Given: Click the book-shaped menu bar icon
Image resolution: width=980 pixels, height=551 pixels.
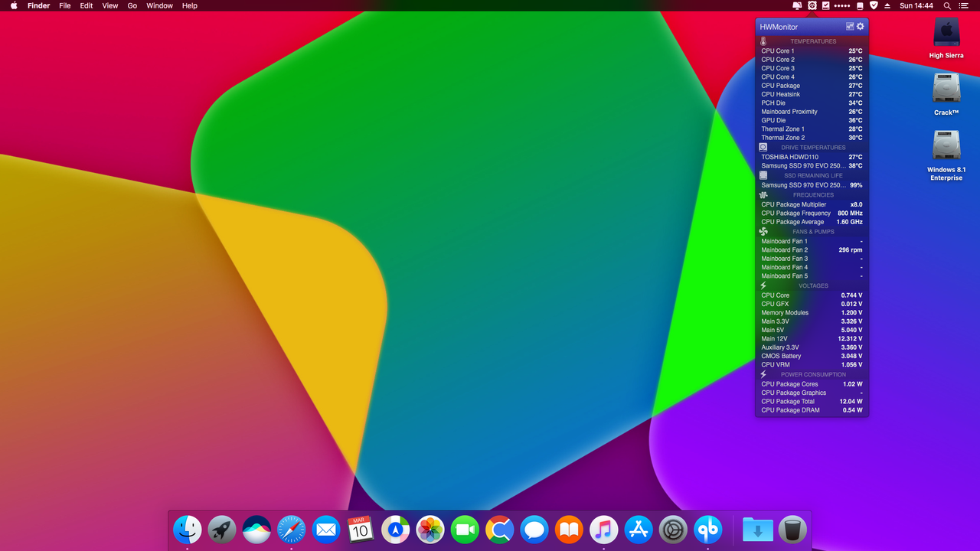Looking at the screenshot, I should [x=860, y=5].
